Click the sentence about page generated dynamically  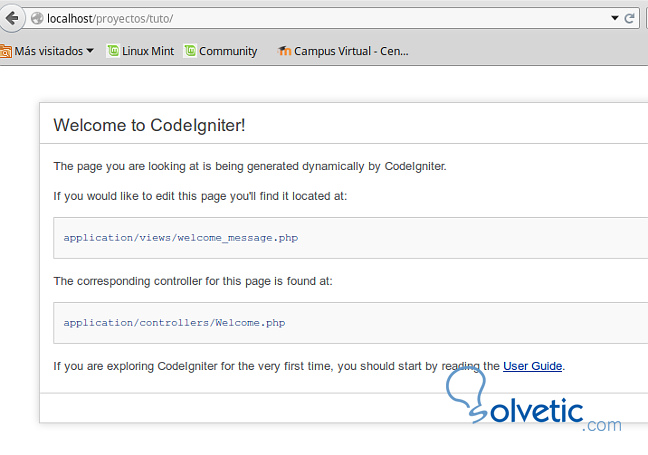(x=250, y=167)
